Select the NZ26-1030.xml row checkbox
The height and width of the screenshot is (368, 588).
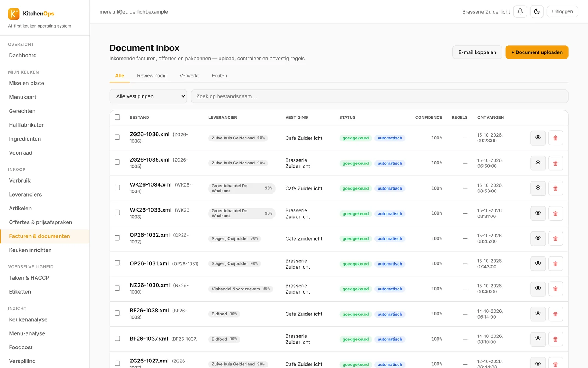(x=117, y=288)
